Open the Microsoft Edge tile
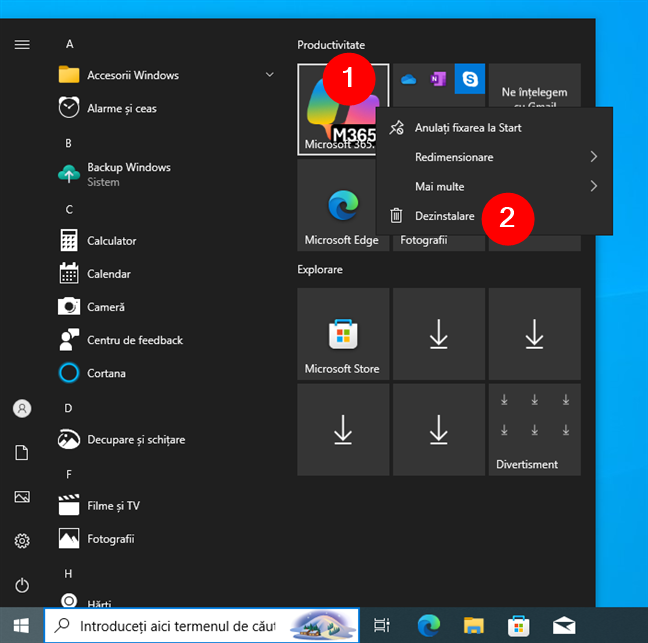The height and width of the screenshot is (643, 648). click(343, 205)
